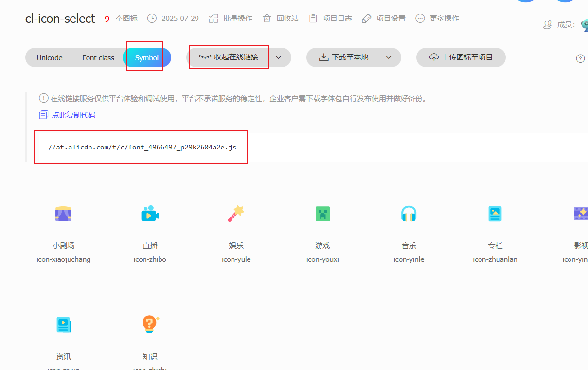Open the 下载至本地 dropdown arrow

(389, 57)
